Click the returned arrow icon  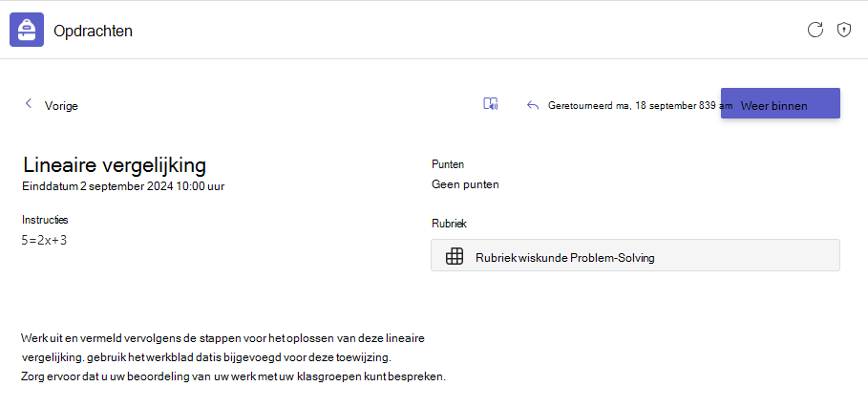coord(533,105)
